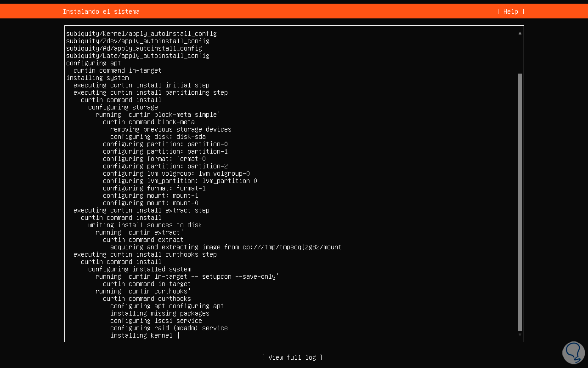Select 'configuring raid (mdadm) service' line
The width and height of the screenshot is (588, 368).
[169, 328]
